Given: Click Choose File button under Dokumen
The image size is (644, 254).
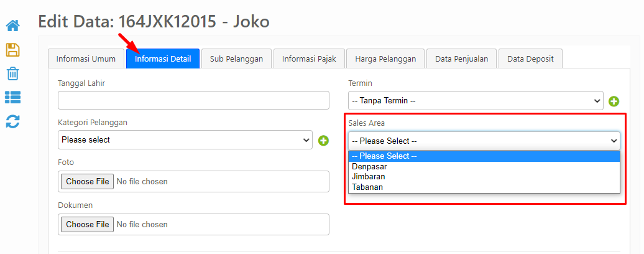Looking at the screenshot, I should [x=88, y=224].
